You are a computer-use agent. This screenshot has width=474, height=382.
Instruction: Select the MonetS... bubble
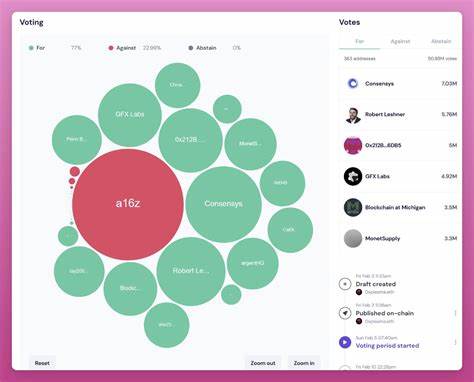[x=250, y=144]
